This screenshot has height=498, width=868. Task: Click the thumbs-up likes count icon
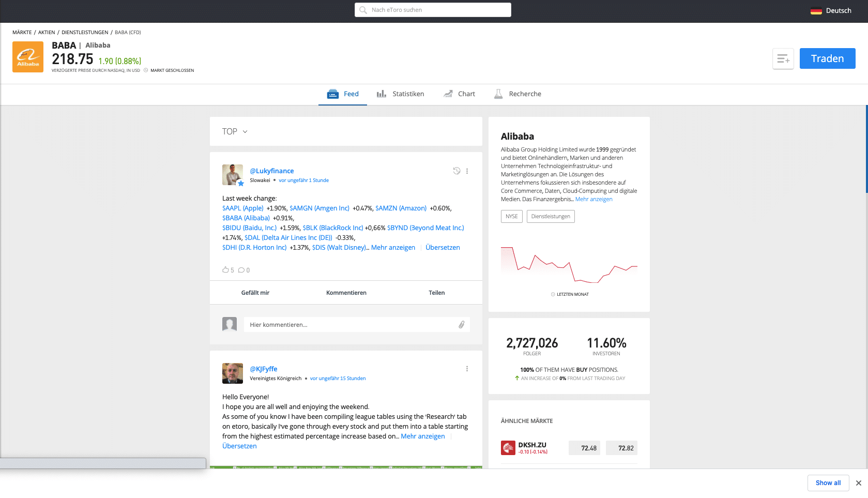[x=225, y=270]
